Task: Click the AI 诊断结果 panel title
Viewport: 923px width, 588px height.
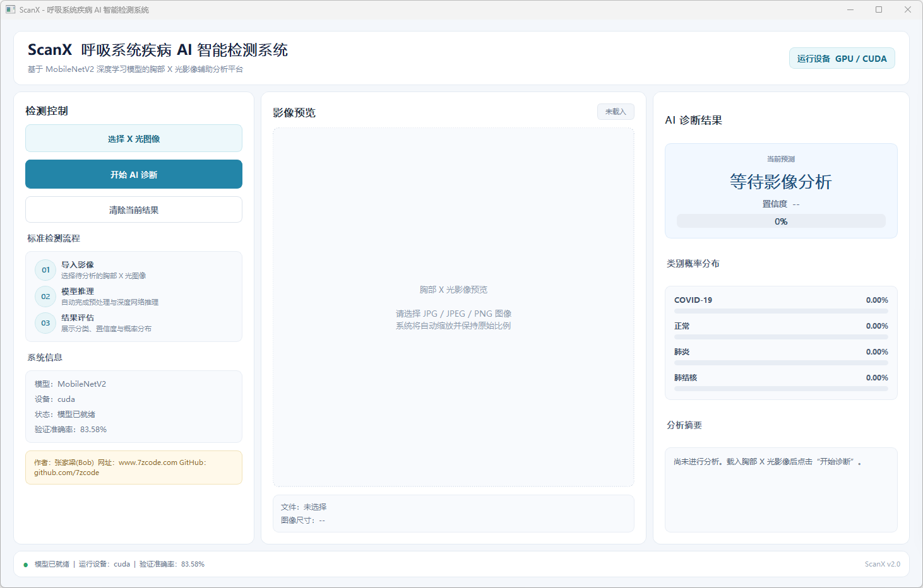Action: (694, 121)
